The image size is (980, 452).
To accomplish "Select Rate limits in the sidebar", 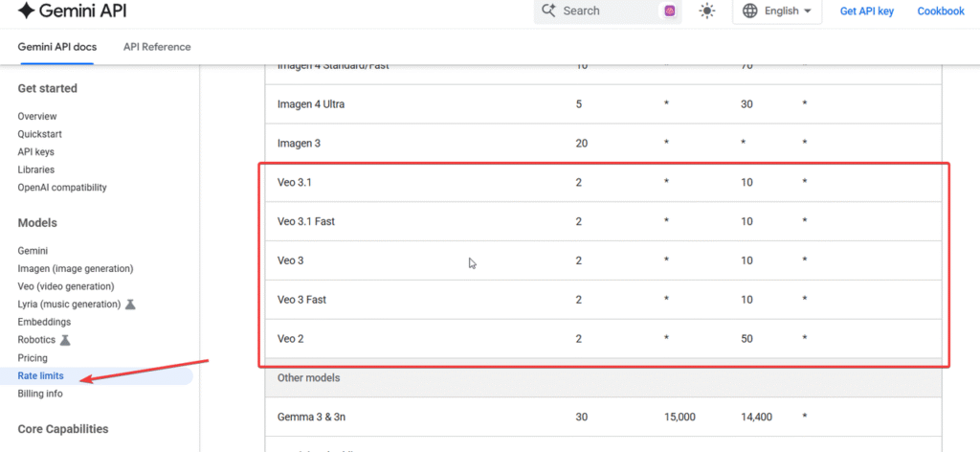I will tap(40, 376).
